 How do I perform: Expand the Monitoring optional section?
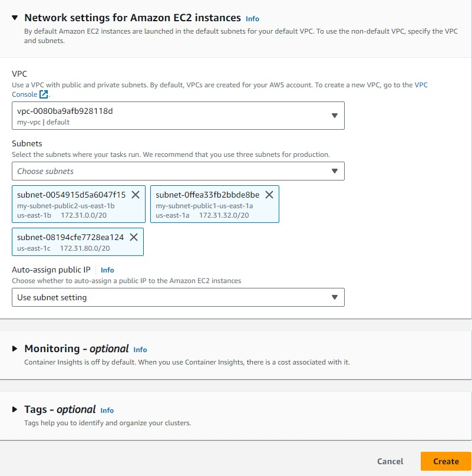click(x=16, y=349)
